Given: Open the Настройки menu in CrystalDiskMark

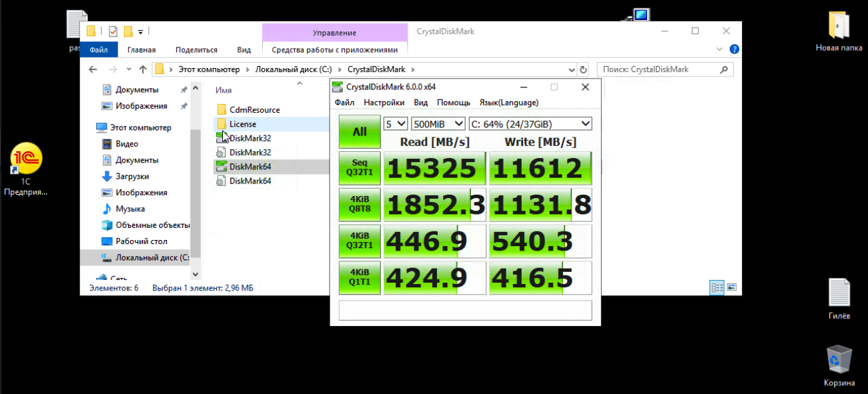Looking at the screenshot, I should click(384, 103).
